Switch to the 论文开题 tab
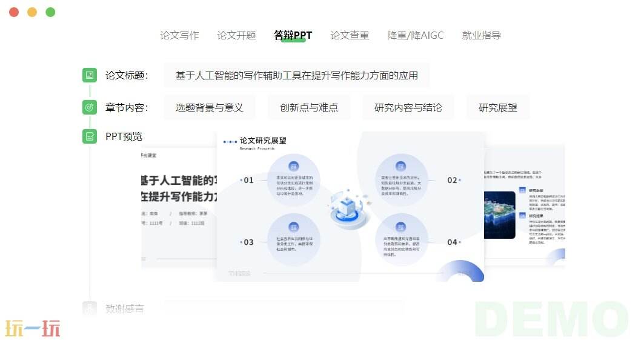 point(236,35)
